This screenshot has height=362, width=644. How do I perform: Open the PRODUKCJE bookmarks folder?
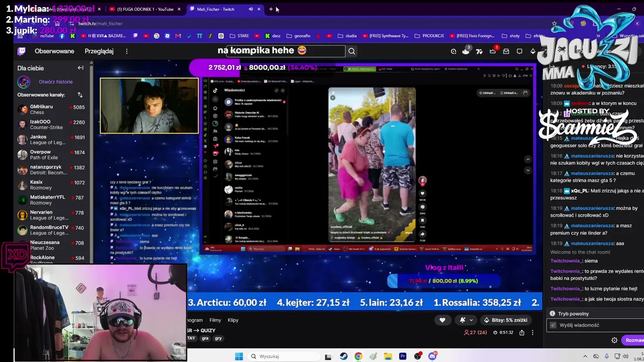click(428, 36)
